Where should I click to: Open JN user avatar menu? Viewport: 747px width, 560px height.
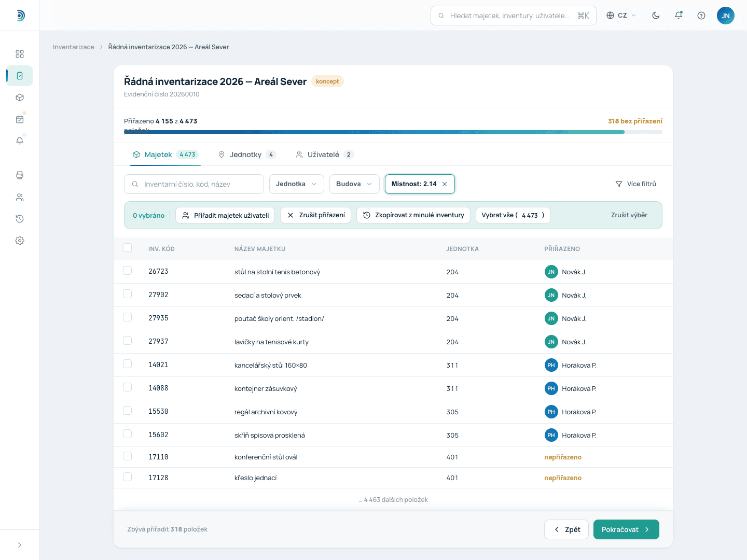click(x=726, y=16)
